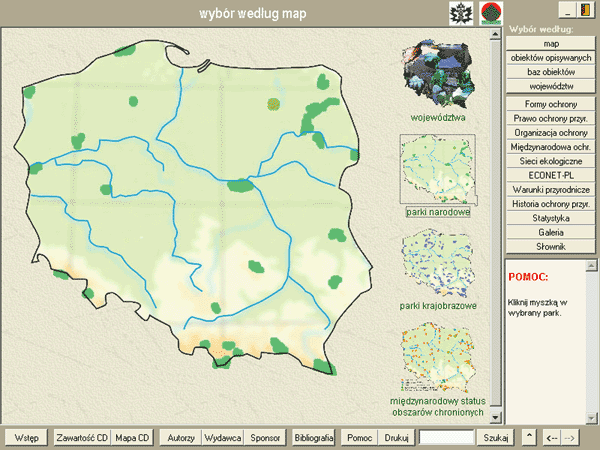Select the województwa map thumbnail

[437, 76]
